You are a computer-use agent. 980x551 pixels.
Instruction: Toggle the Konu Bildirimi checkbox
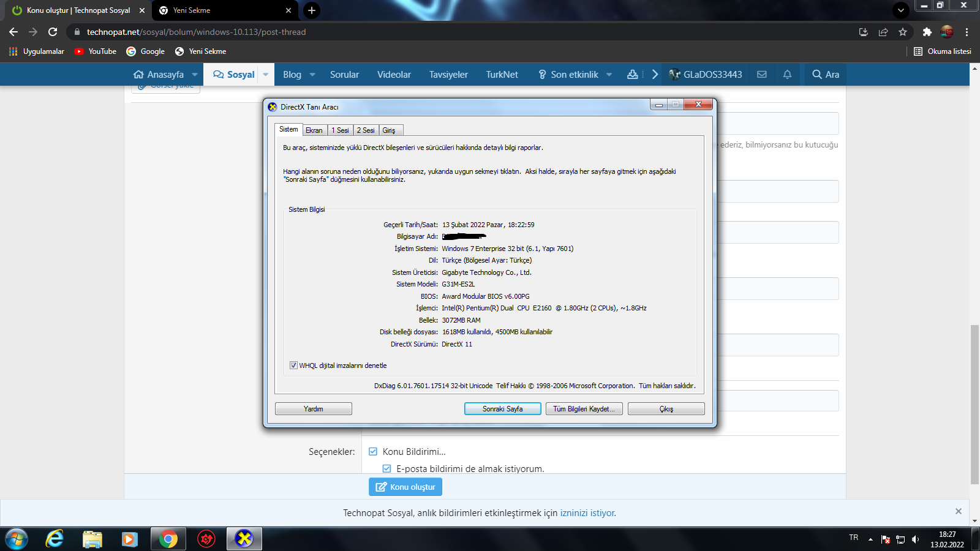point(373,452)
